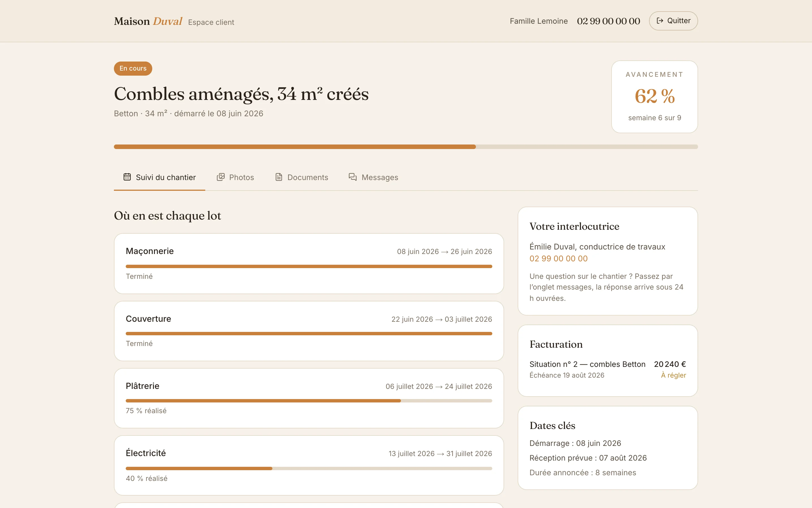812x508 pixels.
Task: Click the À régler payment status
Action: [673, 375]
